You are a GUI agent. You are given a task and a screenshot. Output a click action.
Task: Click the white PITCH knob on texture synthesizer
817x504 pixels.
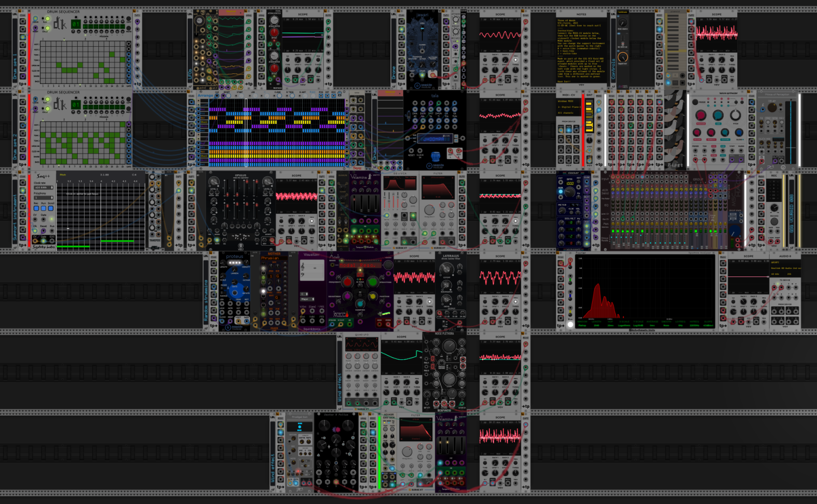pyautogui.click(x=736, y=115)
